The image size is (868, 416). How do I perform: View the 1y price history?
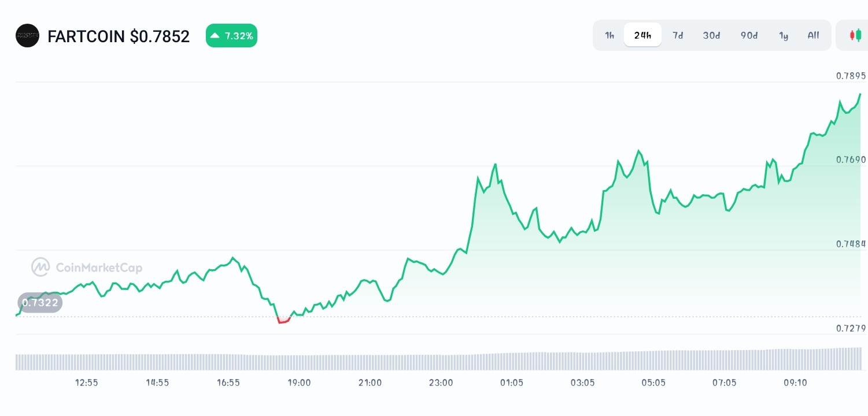784,35
